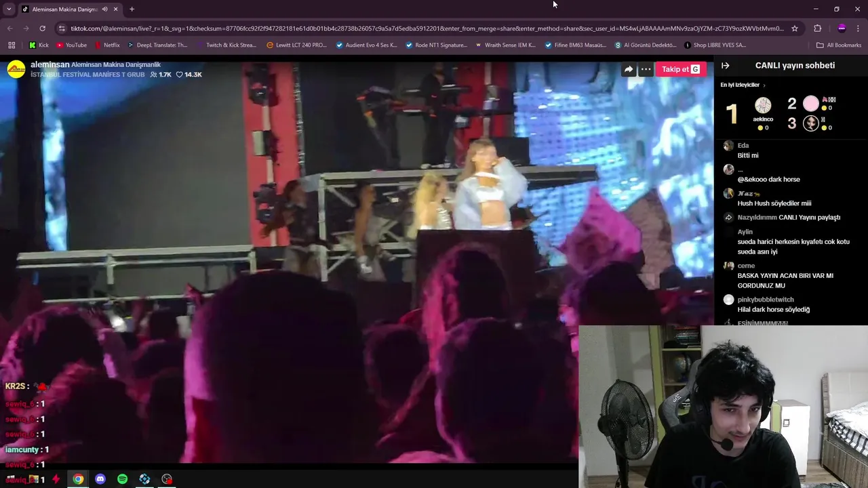Open aleminsan streamer profile avatar

pyautogui.click(x=16, y=69)
